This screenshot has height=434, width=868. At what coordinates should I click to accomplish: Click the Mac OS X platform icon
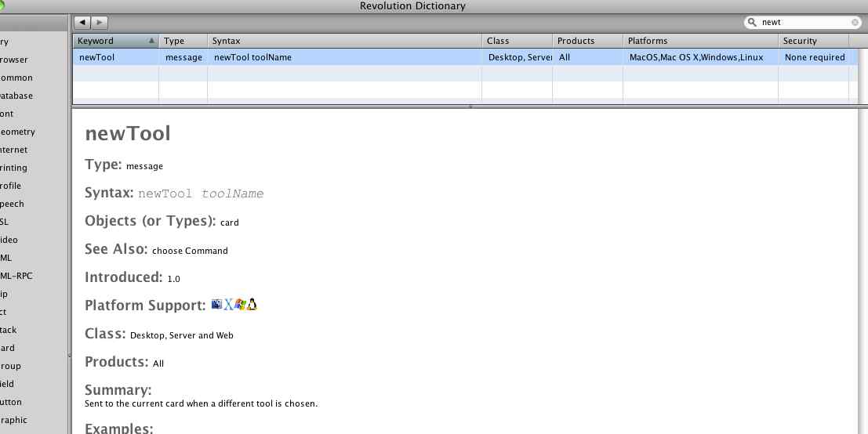[228, 304]
